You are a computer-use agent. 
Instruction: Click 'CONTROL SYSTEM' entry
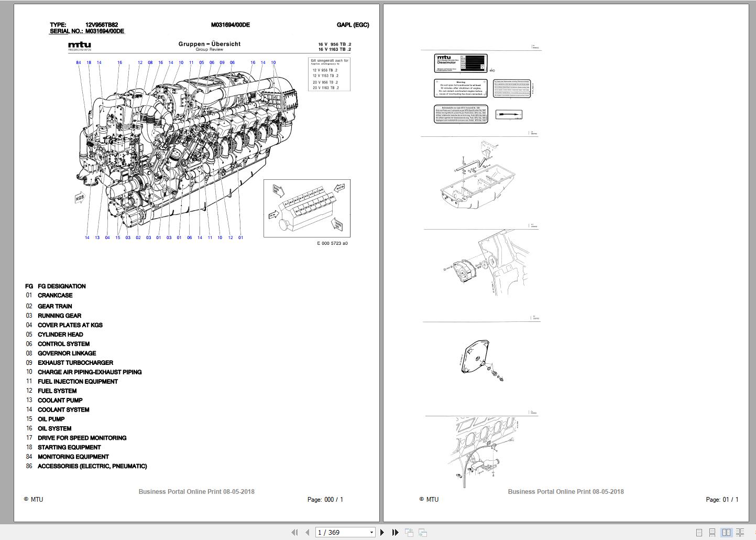coord(63,344)
